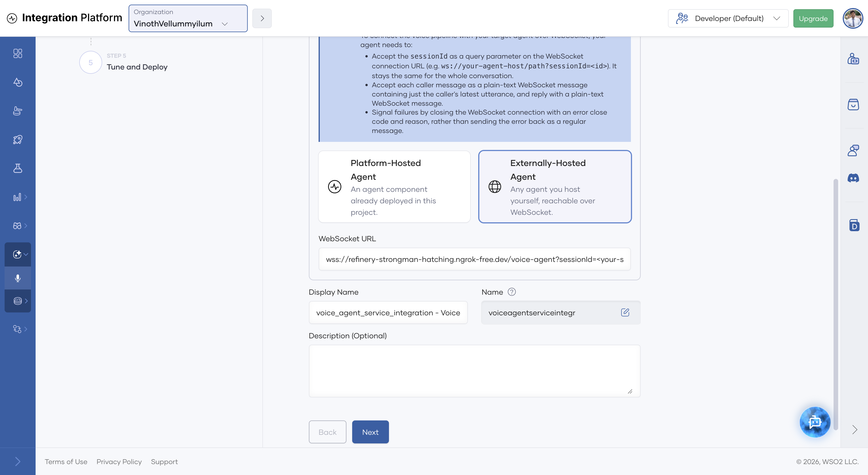The width and height of the screenshot is (868, 475).
Task: Open the flask test icon in sidebar
Action: [x=18, y=168]
